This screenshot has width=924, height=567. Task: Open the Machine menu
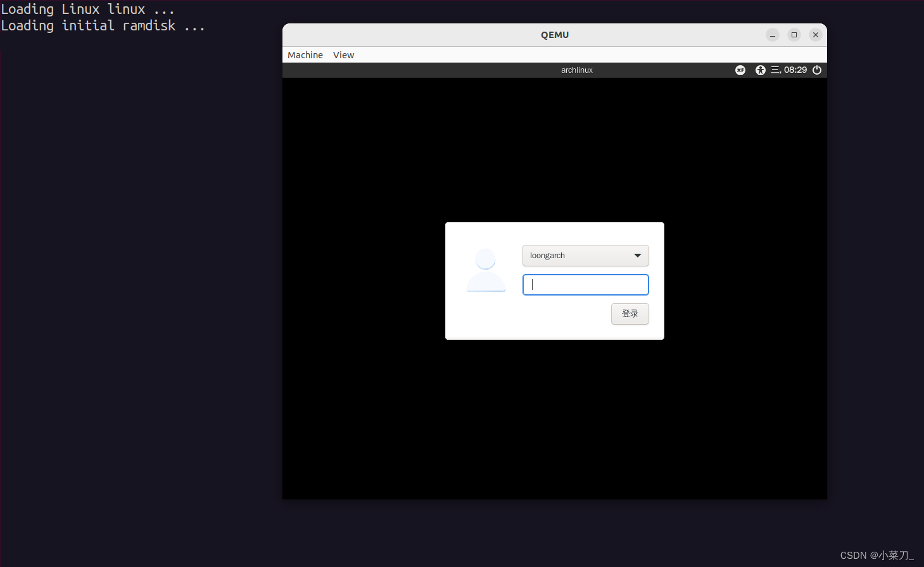(x=305, y=55)
